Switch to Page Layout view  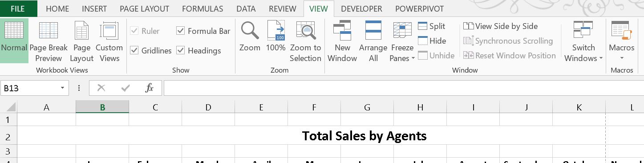click(82, 41)
